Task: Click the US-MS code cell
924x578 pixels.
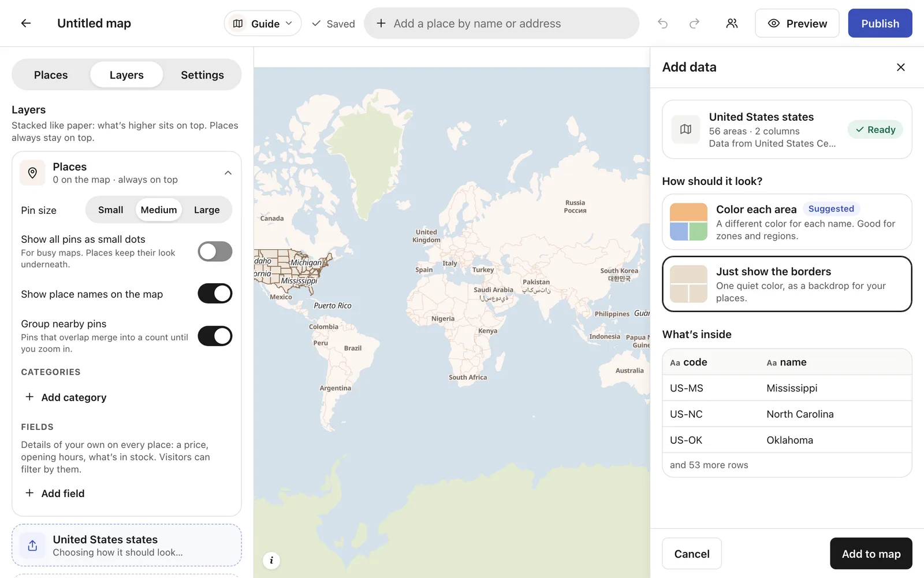Action: point(687,388)
